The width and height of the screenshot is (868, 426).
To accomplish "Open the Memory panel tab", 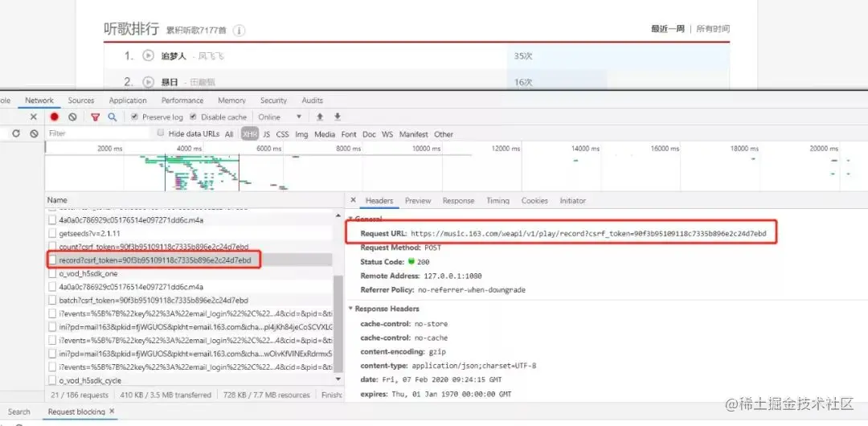I will [231, 100].
